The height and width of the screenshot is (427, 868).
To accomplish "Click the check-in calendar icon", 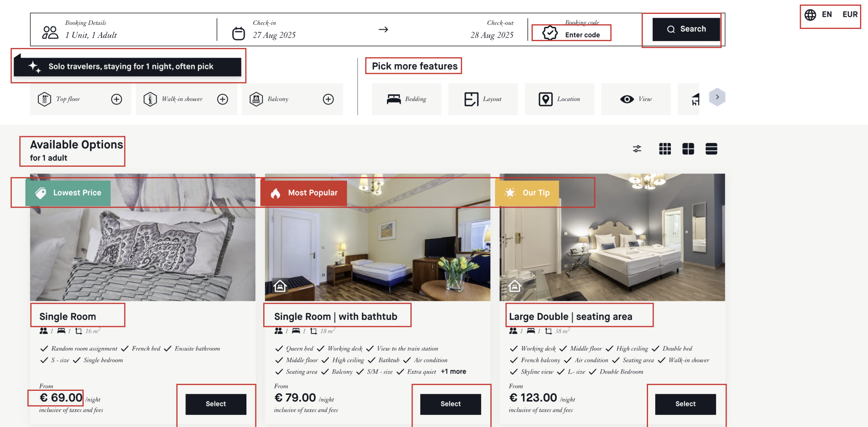I will (x=238, y=33).
